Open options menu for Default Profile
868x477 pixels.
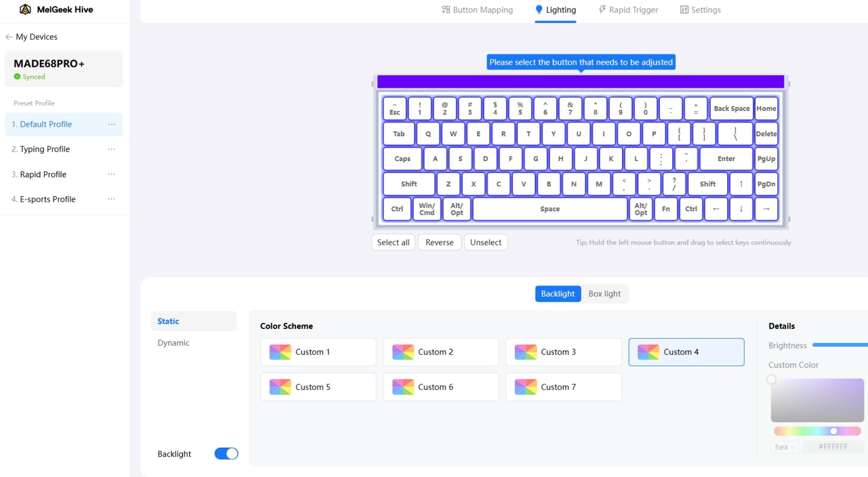click(111, 124)
